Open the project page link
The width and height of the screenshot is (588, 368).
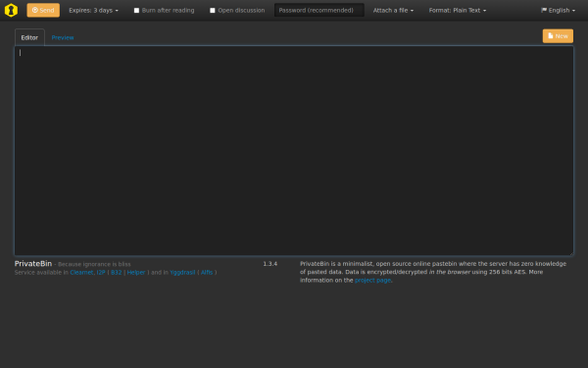tap(372, 280)
